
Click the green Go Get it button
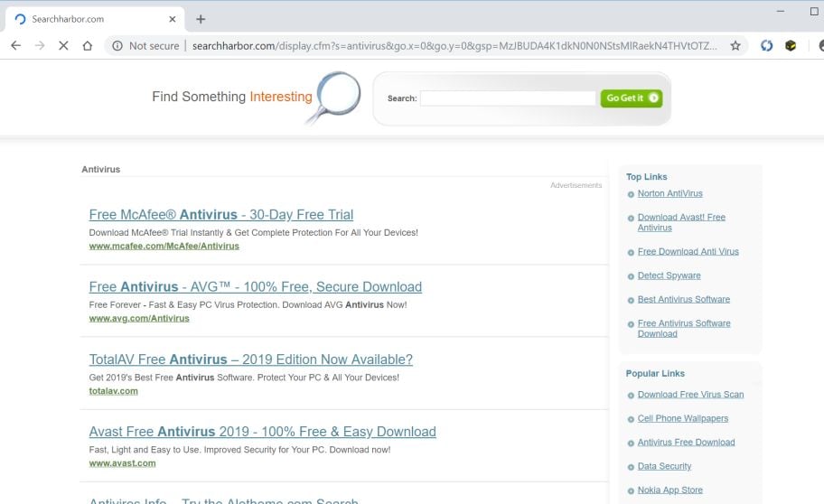pos(632,98)
